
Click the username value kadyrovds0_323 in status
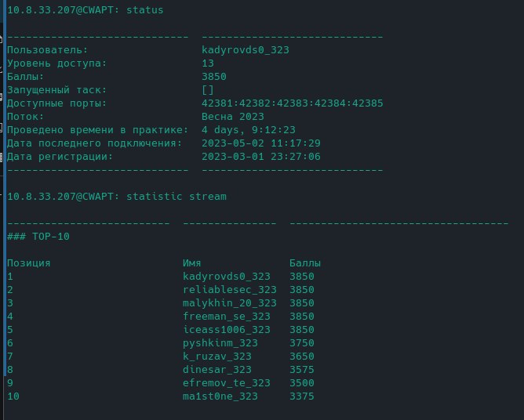point(246,50)
